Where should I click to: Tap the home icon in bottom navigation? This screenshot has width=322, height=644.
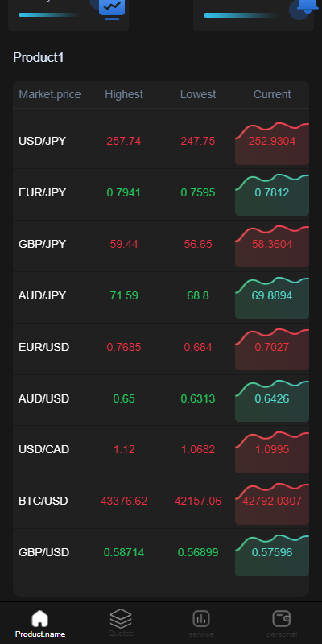(39, 619)
